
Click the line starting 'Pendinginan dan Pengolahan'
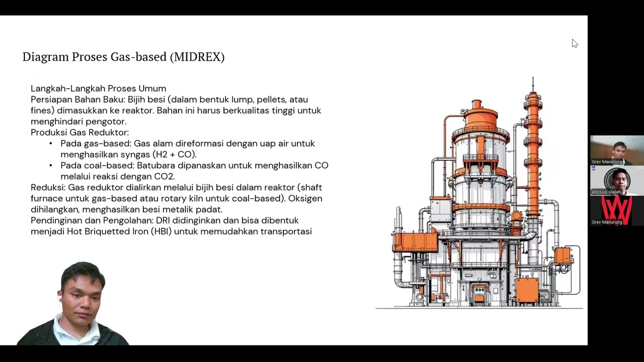pyautogui.click(x=165, y=220)
